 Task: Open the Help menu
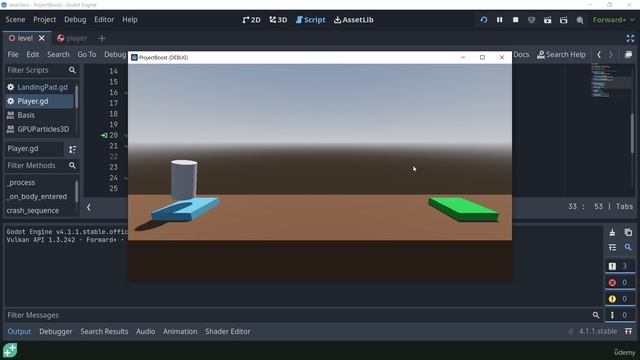[x=130, y=20]
